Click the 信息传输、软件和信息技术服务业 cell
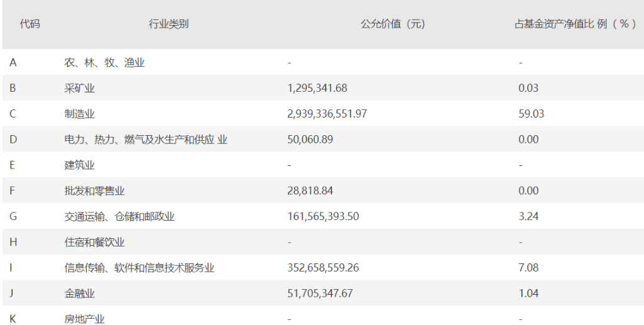Image resolution: width=644 pixels, height=325 pixels. click(x=139, y=268)
